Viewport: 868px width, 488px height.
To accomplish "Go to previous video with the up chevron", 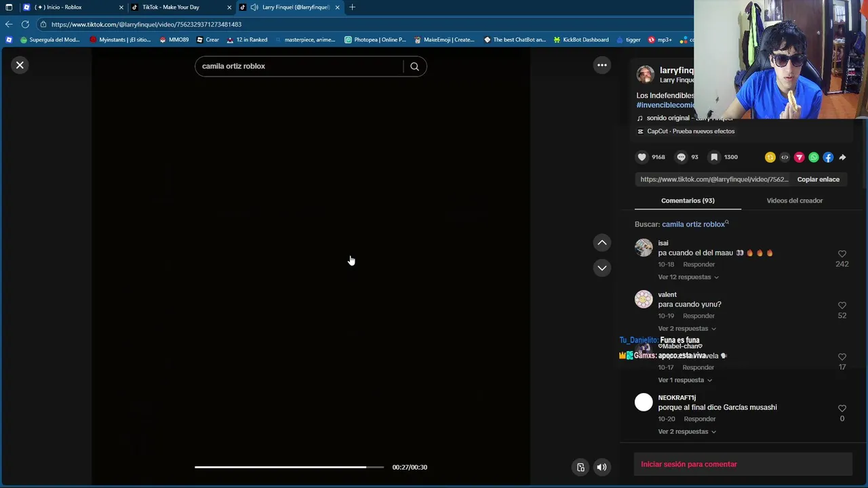I will (x=601, y=243).
